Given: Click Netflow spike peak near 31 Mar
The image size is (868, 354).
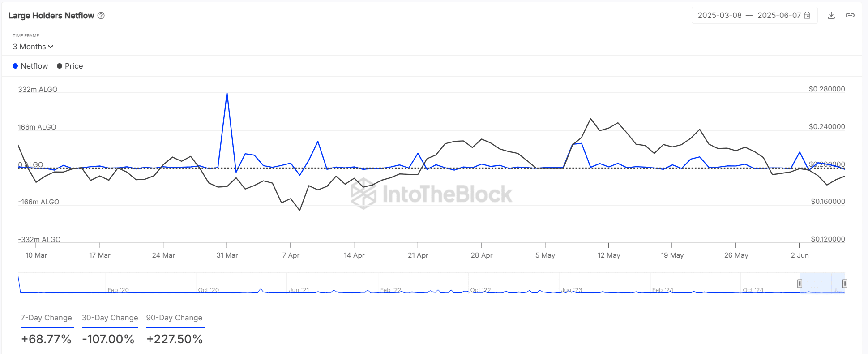Looking at the screenshot, I should tap(227, 93).
